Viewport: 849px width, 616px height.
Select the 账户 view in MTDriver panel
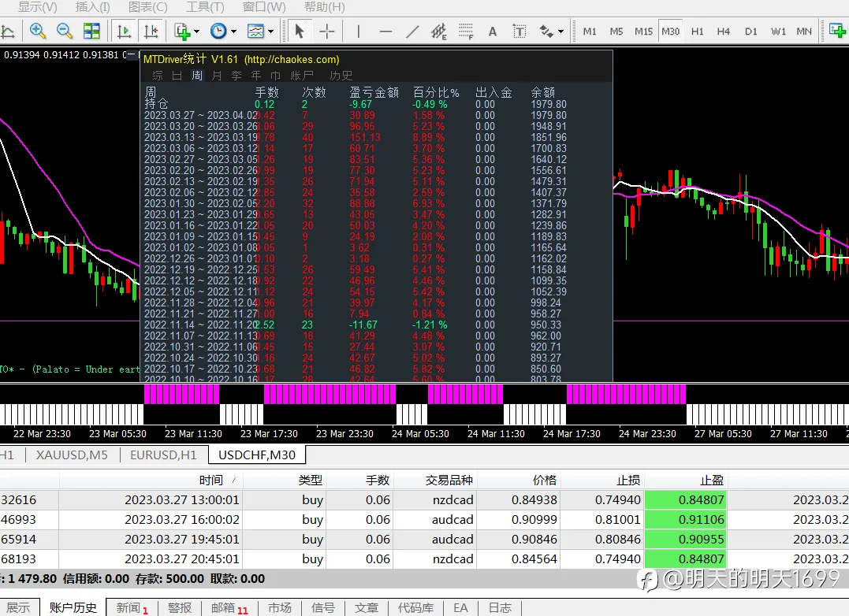coord(302,76)
